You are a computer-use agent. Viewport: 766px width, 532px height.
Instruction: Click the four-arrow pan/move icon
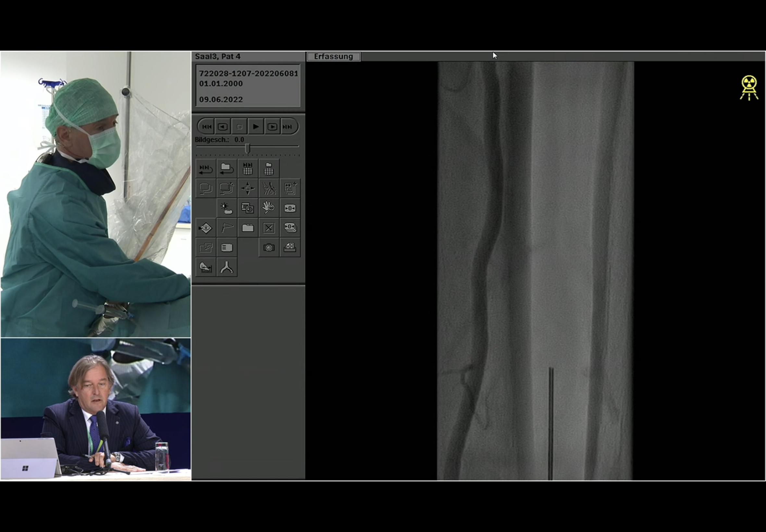tap(248, 189)
